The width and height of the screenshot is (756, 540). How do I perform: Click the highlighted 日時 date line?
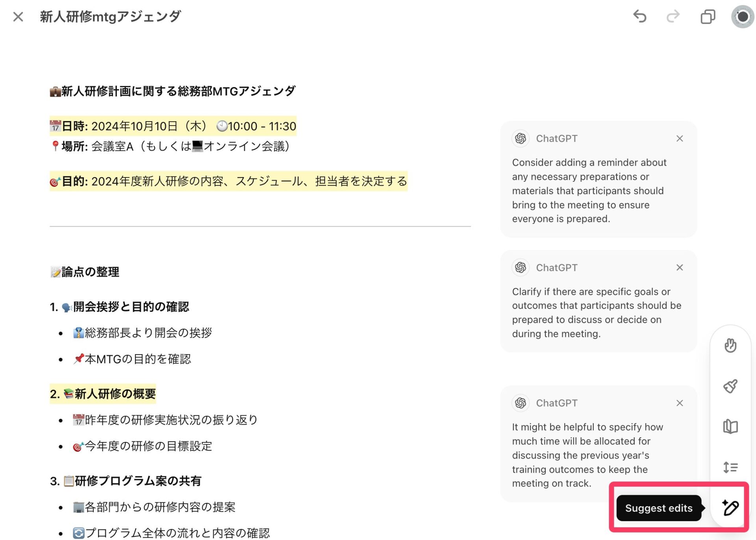(x=173, y=126)
